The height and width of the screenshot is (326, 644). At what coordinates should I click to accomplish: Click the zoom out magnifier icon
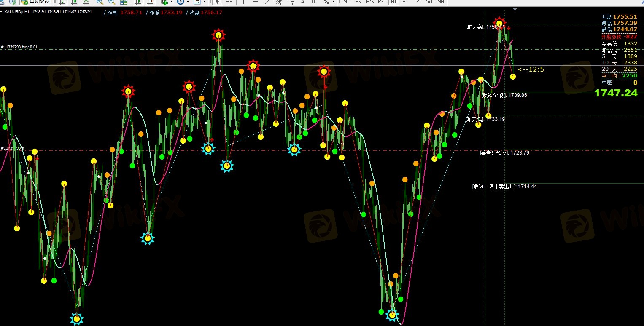pyautogui.click(x=112, y=2)
